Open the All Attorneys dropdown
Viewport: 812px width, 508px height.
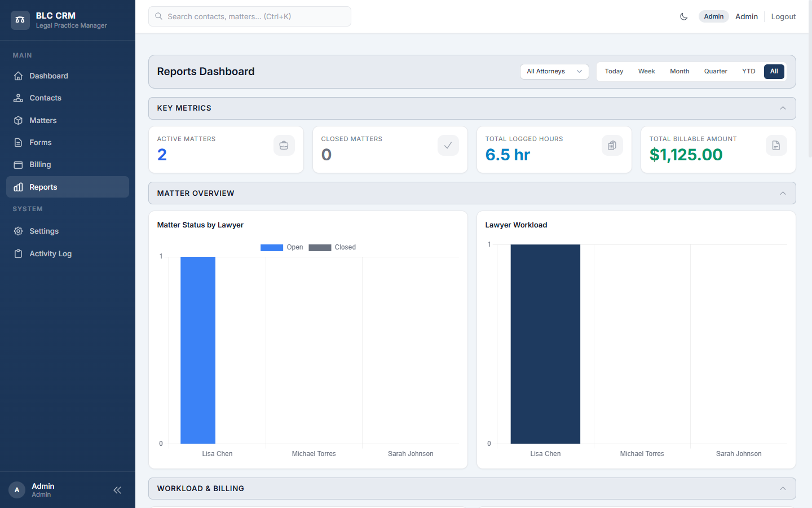click(554, 71)
